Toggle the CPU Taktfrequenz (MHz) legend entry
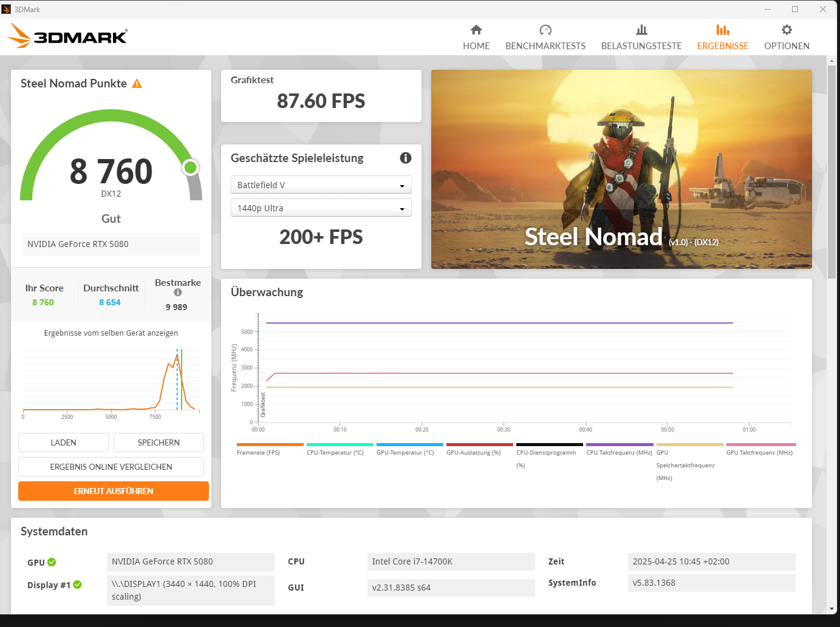 click(x=620, y=449)
